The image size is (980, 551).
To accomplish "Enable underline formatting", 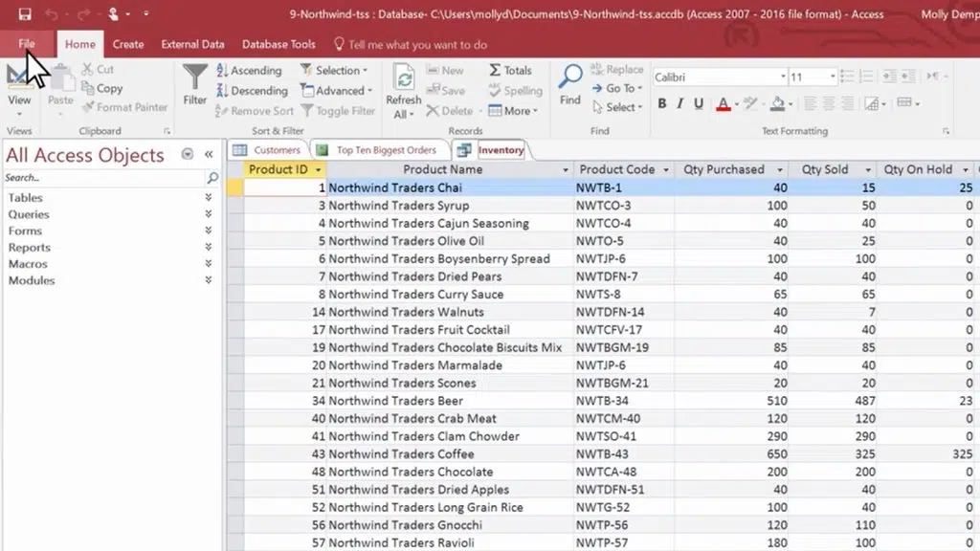I will 698,103.
